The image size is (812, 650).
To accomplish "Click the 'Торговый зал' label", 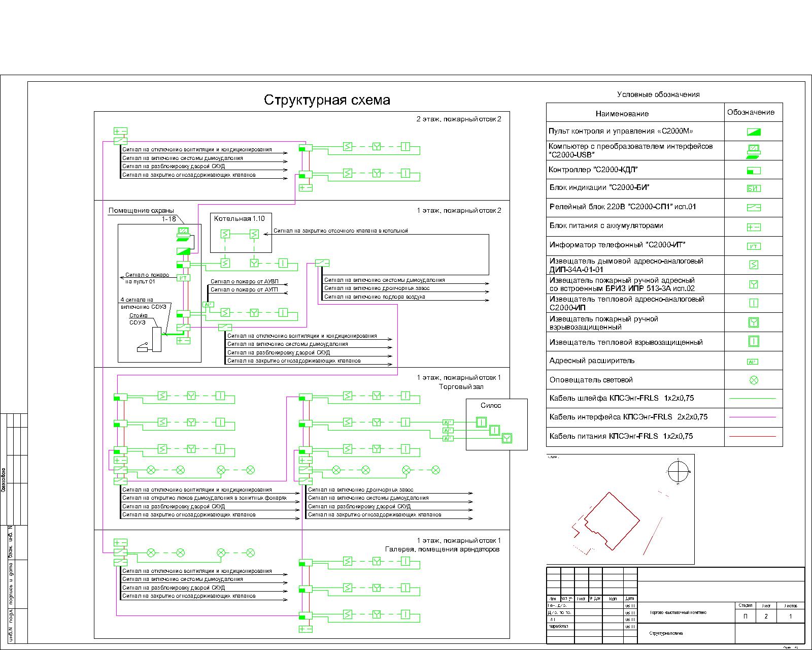I will click(x=461, y=386).
